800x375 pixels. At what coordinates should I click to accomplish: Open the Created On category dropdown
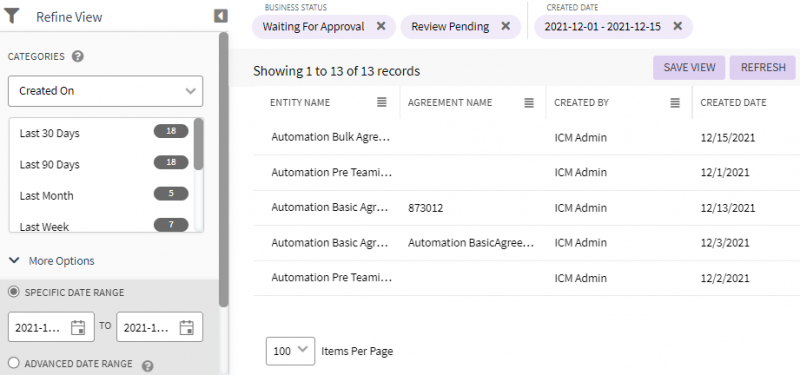tap(106, 91)
